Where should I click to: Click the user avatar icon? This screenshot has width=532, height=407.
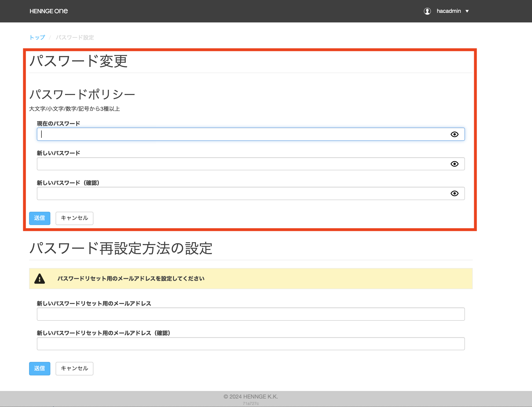point(427,11)
